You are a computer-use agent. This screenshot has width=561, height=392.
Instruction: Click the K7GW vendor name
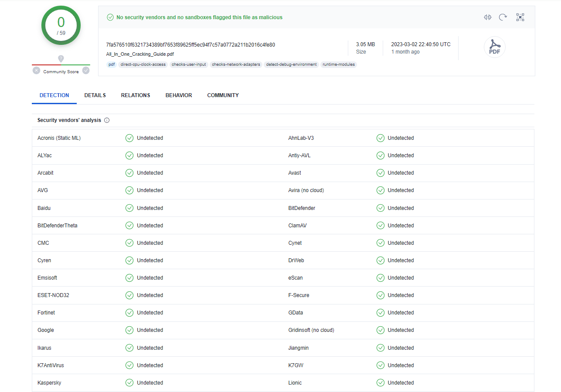[x=296, y=365]
